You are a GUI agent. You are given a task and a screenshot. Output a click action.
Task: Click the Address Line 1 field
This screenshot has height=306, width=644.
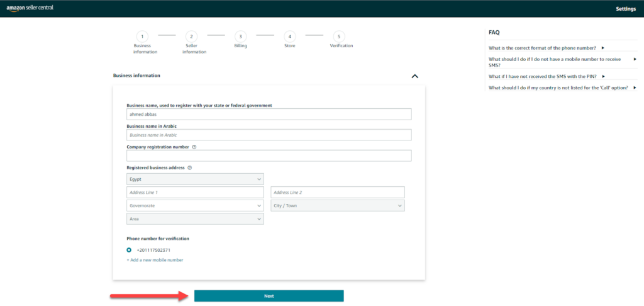195,193
